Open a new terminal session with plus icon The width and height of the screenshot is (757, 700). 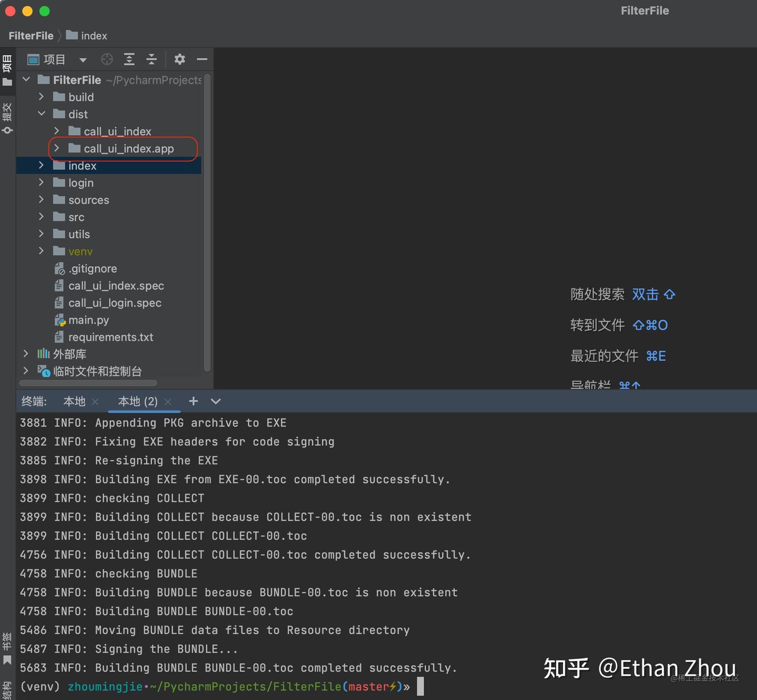click(x=193, y=401)
